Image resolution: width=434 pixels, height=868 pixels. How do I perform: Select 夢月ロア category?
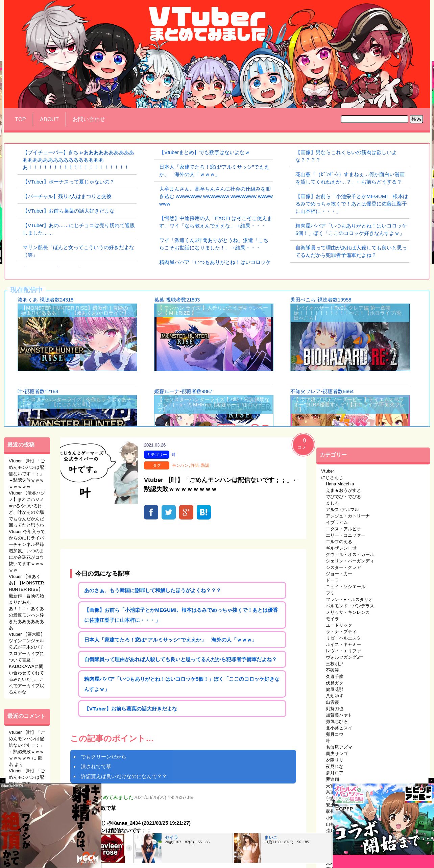[334, 773]
